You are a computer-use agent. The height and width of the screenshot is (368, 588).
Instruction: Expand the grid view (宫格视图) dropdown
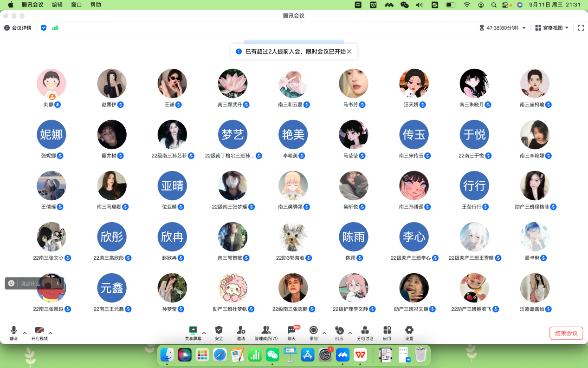coord(551,28)
